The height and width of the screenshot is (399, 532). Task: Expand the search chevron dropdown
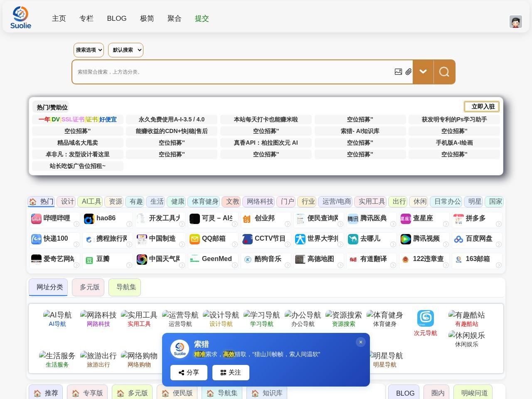(x=423, y=72)
